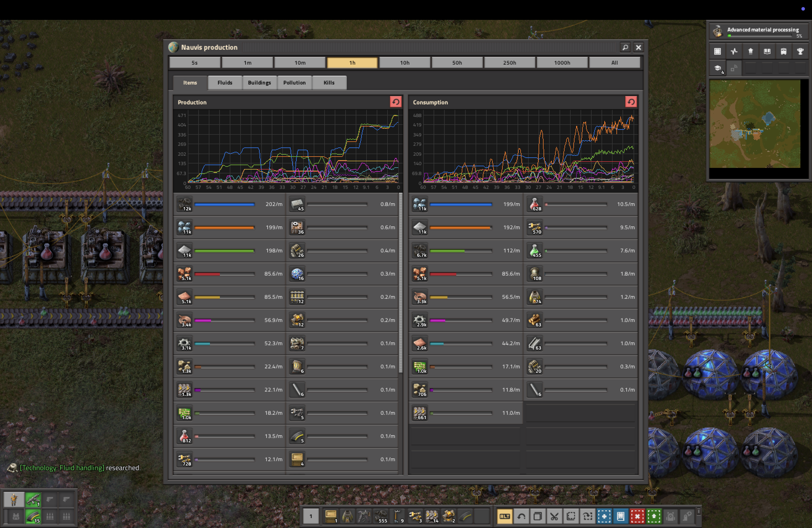Click the 10.5/m red science consumption row
The height and width of the screenshot is (528, 812).
[580, 204]
